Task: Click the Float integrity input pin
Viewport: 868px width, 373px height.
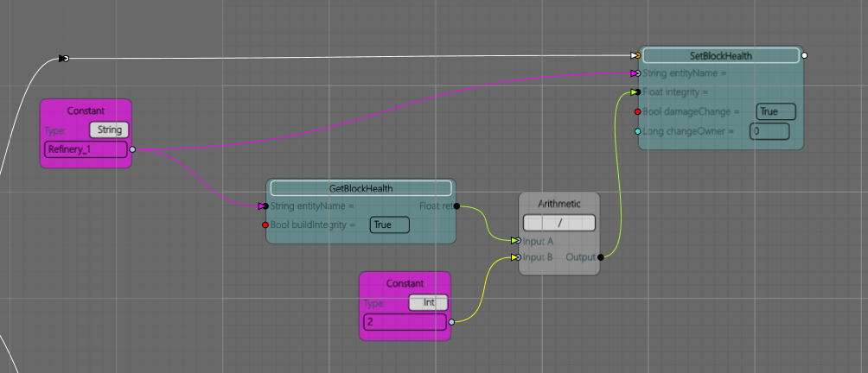Action: click(636, 92)
